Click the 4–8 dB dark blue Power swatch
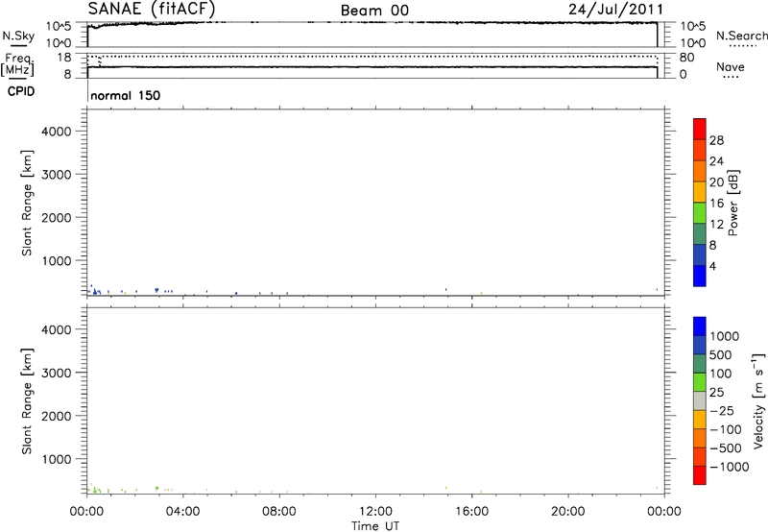The height and width of the screenshot is (532, 768). pyautogui.click(x=700, y=254)
